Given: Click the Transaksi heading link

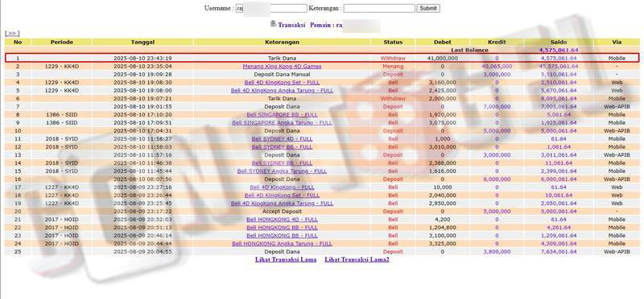Looking at the screenshot, I should pyautogui.click(x=291, y=25).
